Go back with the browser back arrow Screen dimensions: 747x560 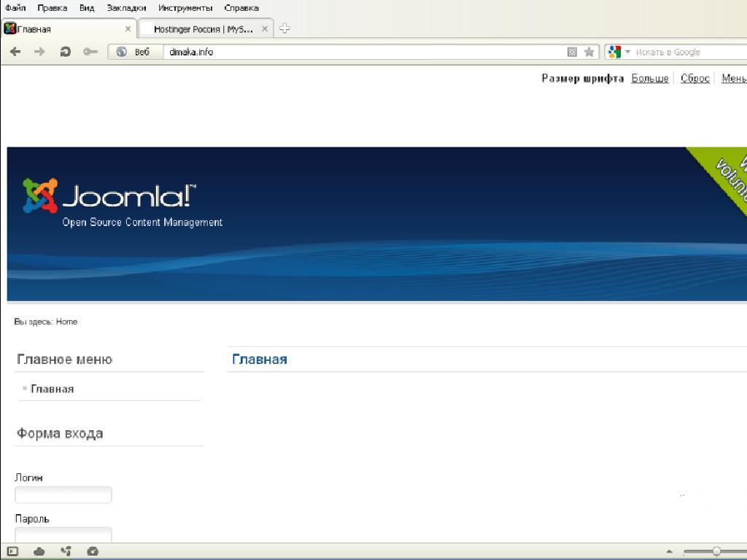pos(15,52)
